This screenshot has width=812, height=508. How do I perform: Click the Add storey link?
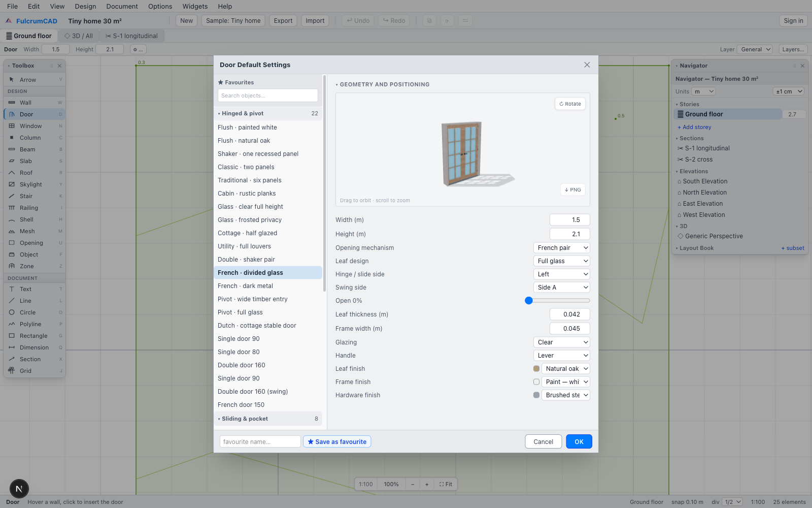tap(694, 127)
